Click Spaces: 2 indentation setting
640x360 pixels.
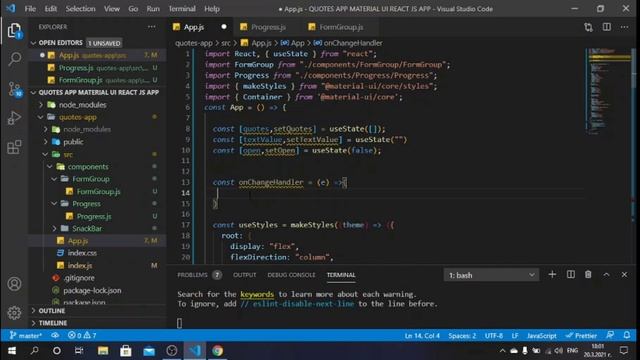point(462,336)
